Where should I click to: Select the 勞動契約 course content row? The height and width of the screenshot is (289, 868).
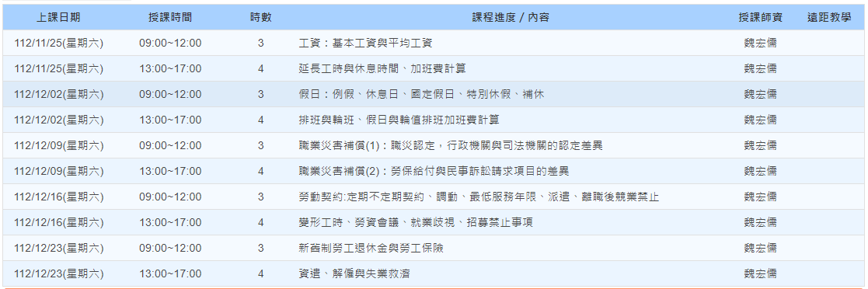[434, 197]
